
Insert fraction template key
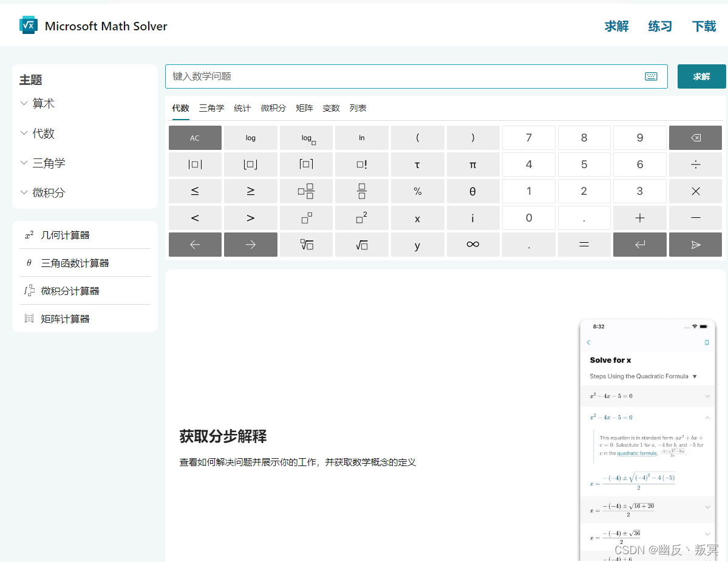[362, 191]
